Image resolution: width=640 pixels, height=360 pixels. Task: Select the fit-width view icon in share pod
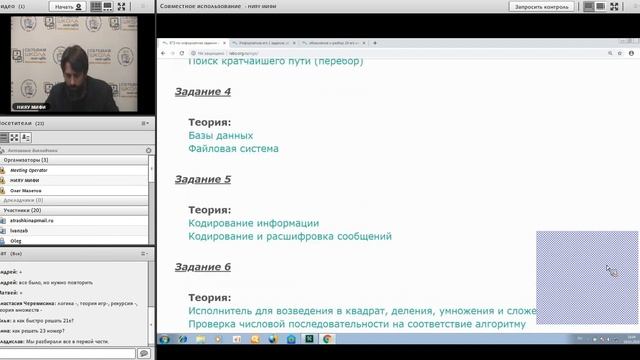[x=589, y=7]
